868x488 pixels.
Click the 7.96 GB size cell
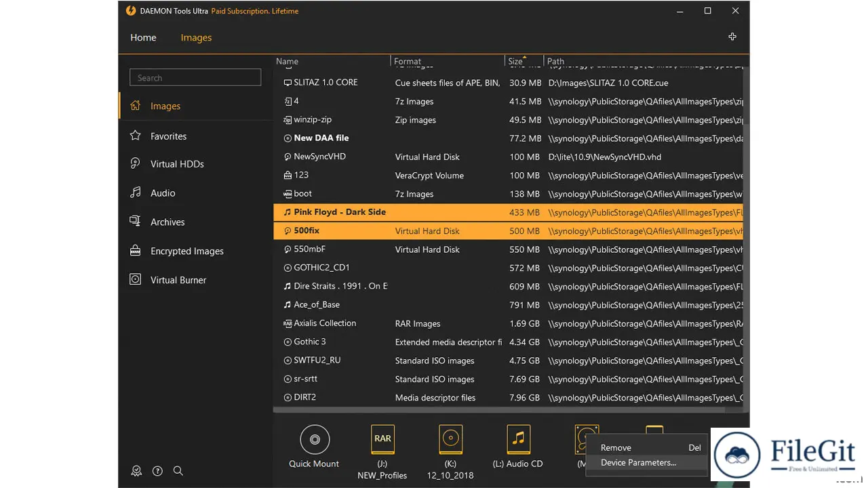coord(524,398)
